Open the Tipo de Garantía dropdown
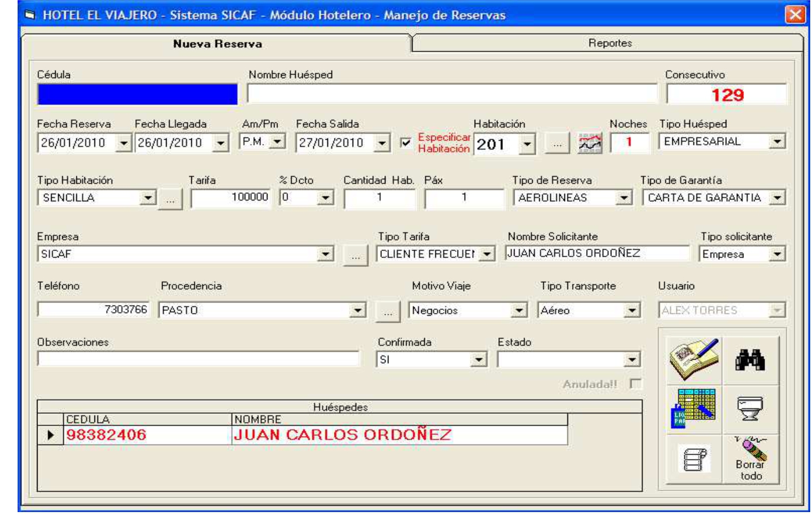 coord(777,198)
